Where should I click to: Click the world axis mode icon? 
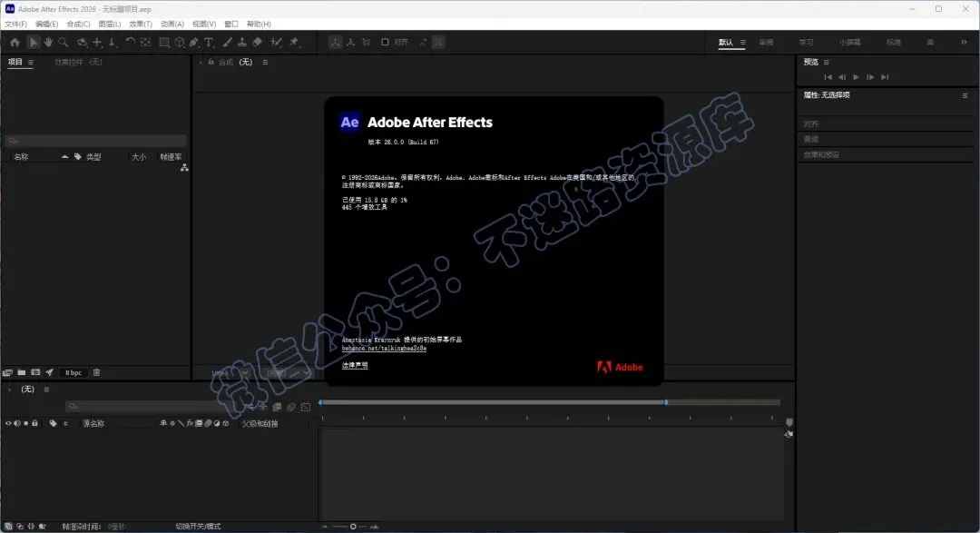point(350,42)
